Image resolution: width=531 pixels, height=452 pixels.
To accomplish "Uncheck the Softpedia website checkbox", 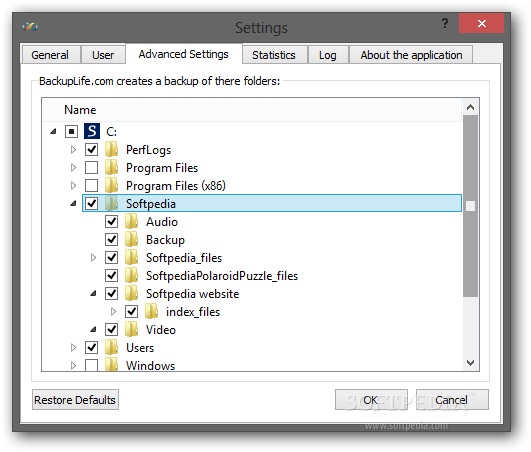I will coord(111,293).
